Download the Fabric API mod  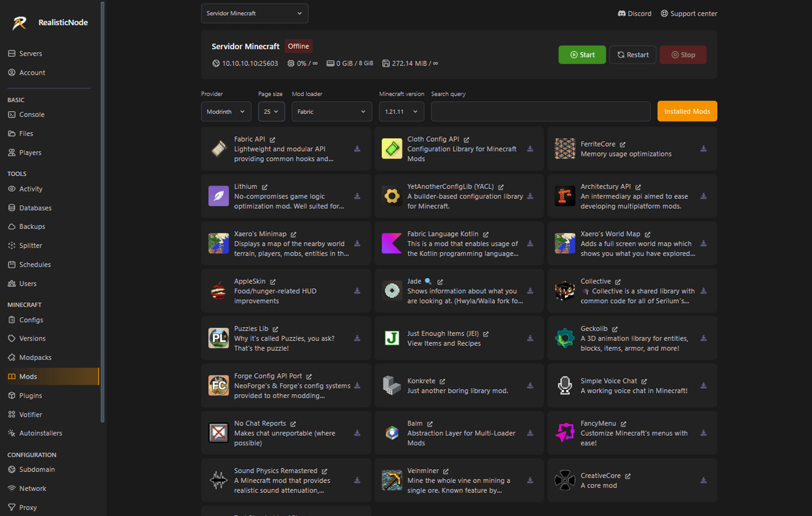pos(357,149)
